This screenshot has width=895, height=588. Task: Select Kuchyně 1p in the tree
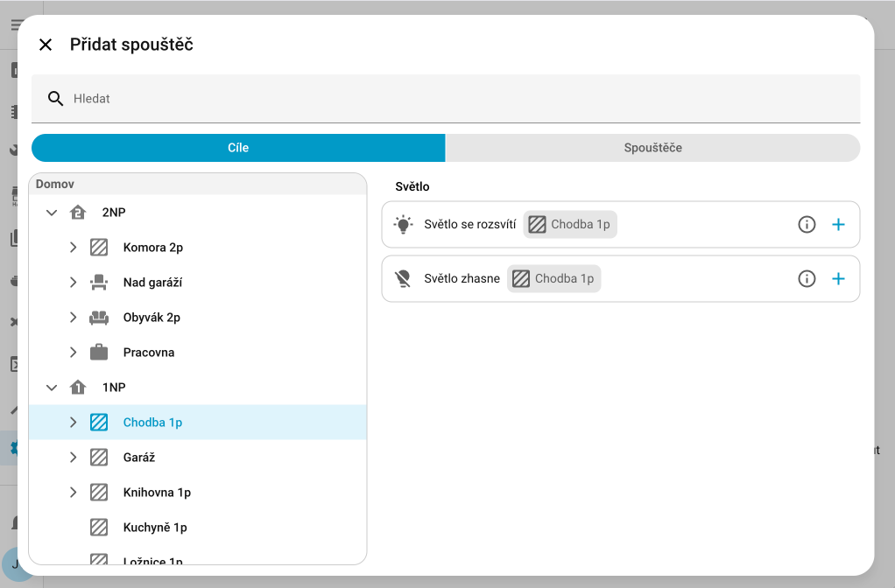(x=155, y=528)
